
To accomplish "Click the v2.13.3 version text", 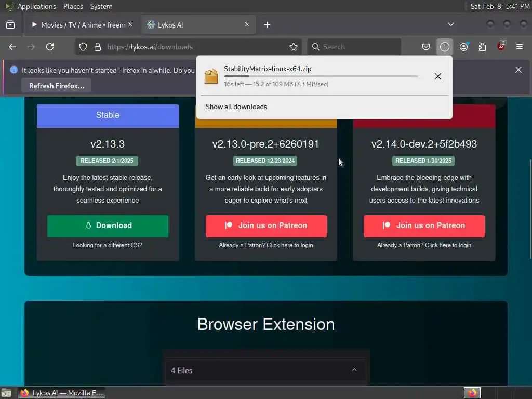I will [x=108, y=144].
